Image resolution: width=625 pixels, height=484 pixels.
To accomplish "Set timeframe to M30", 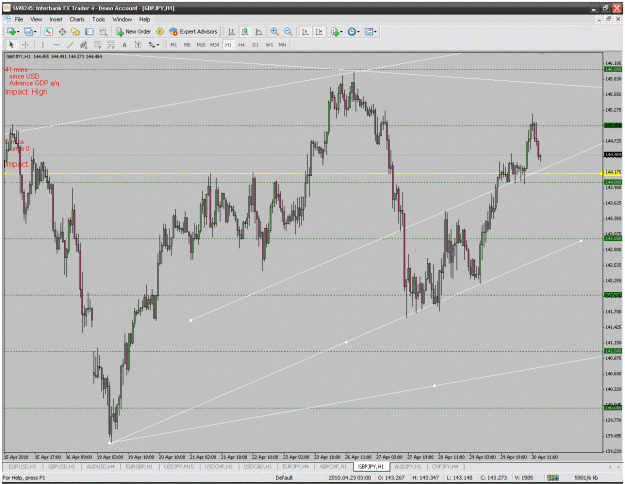I will click(x=214, y=45).
